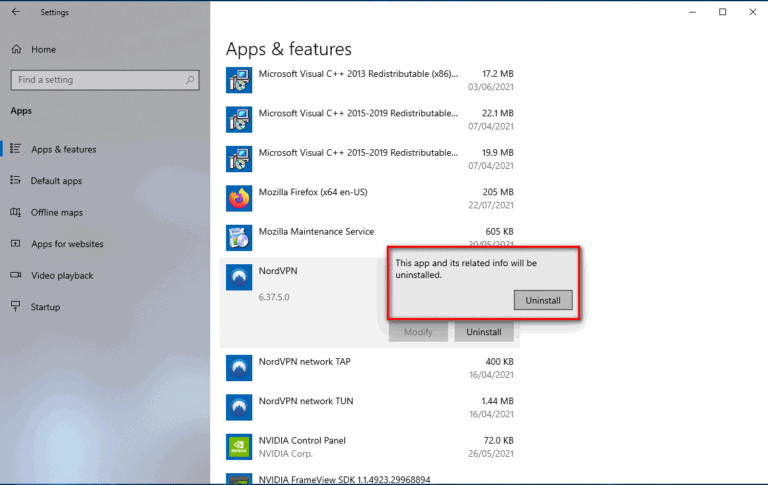Switch to Apps for websites page
Viewport: 768px width, 485px height.
click(66, 244)
